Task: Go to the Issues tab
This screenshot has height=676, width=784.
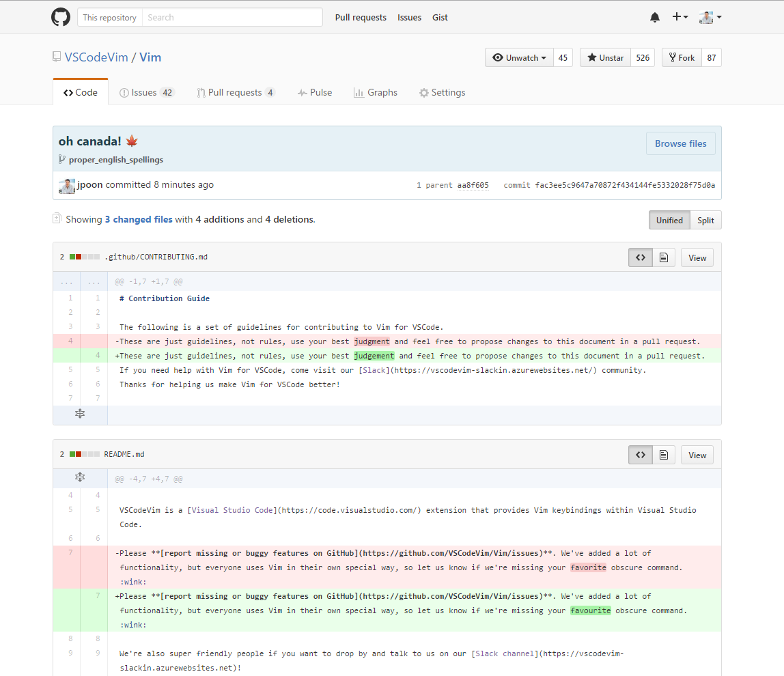Action: [x=146, y=92]
